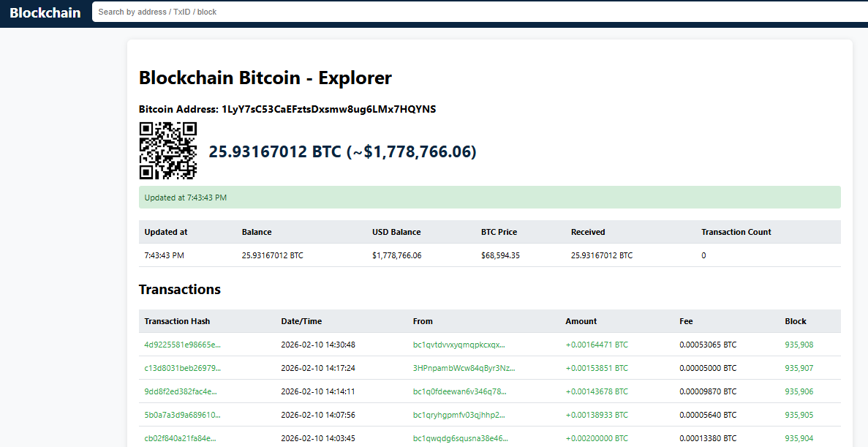Open transaction 4d9225581e98665e...
This screenshot has width=868, height=447.
(182, 345)
